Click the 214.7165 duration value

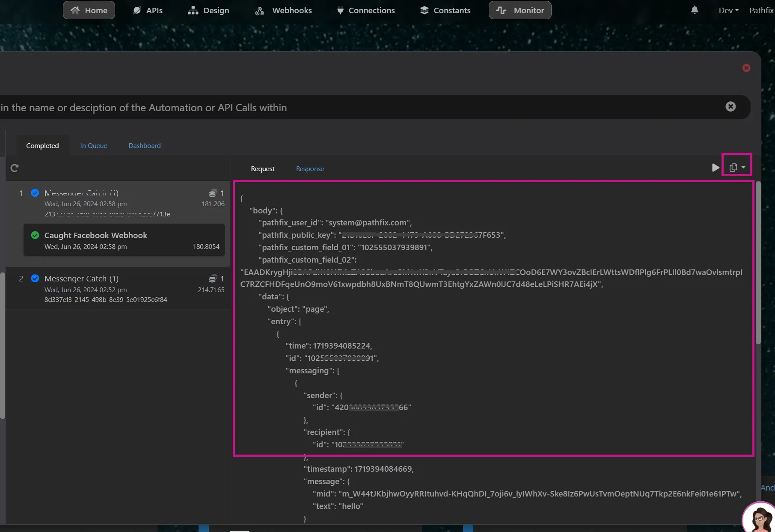(x=211, y=290)
